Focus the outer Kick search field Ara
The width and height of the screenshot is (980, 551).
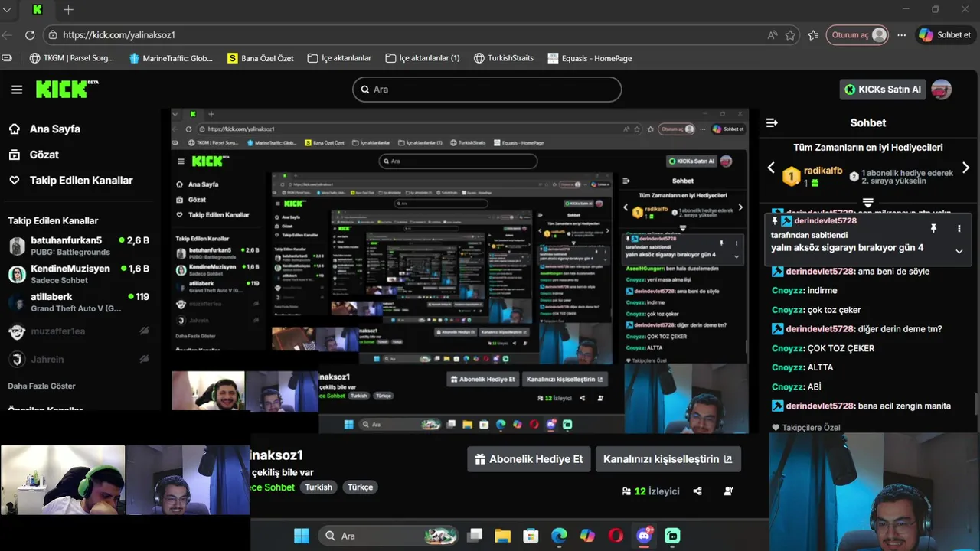(487, 90)
